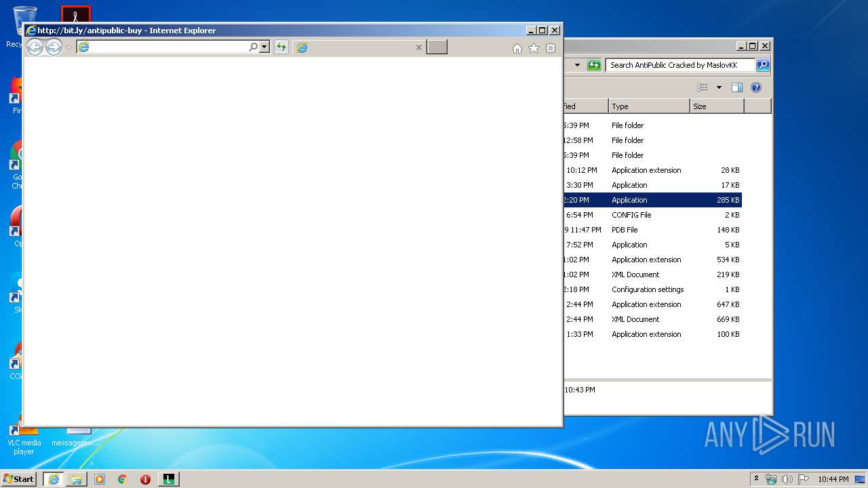This screenshot has width=868, height=488.
Task: Show hidden system tray icons arrow
Action: click(x=757, y=479)
